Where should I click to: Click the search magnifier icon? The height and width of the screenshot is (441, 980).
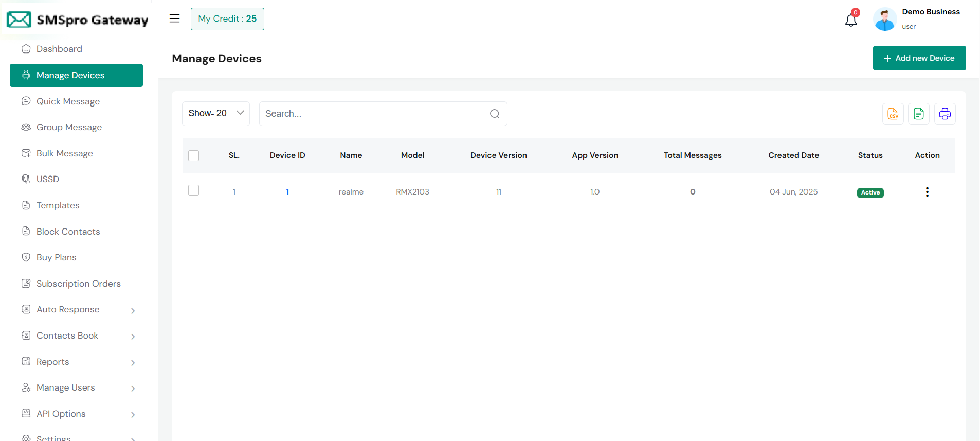click(494, 114)
